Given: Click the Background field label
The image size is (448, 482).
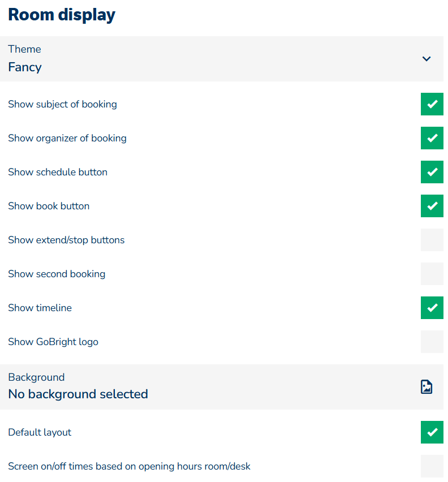Looking at the screenshot, I should click(x=36, y=377).
